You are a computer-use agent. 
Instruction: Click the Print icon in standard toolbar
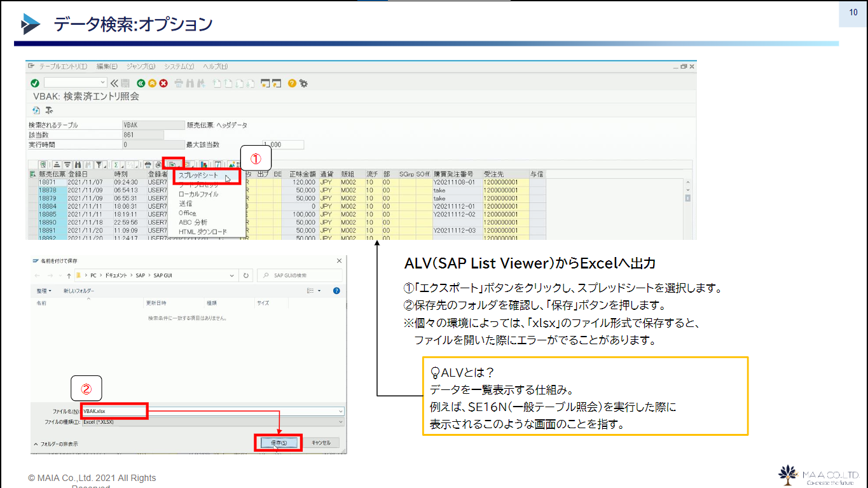pyautogui.click(x=178, y=83)
